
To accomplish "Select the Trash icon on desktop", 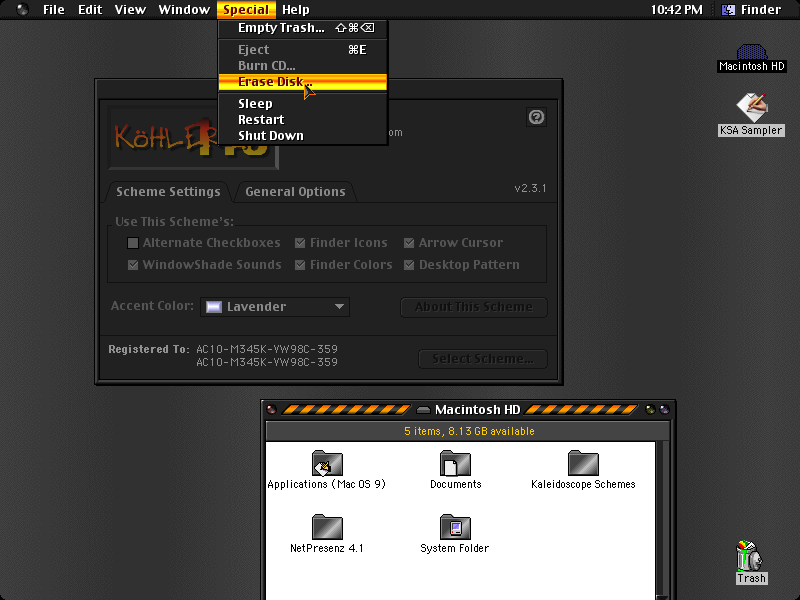I will (x=750, y=556).
